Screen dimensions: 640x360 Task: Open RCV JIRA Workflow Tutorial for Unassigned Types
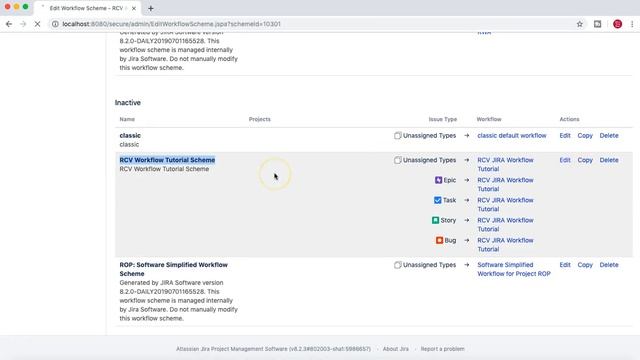pyautogui.click(x=505, y=164)
